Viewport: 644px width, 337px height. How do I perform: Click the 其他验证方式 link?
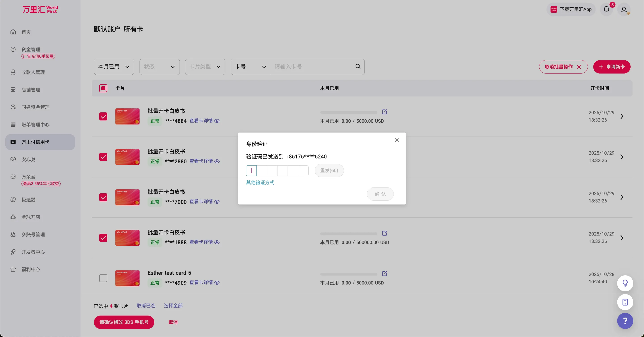click(x=260, y=182)
